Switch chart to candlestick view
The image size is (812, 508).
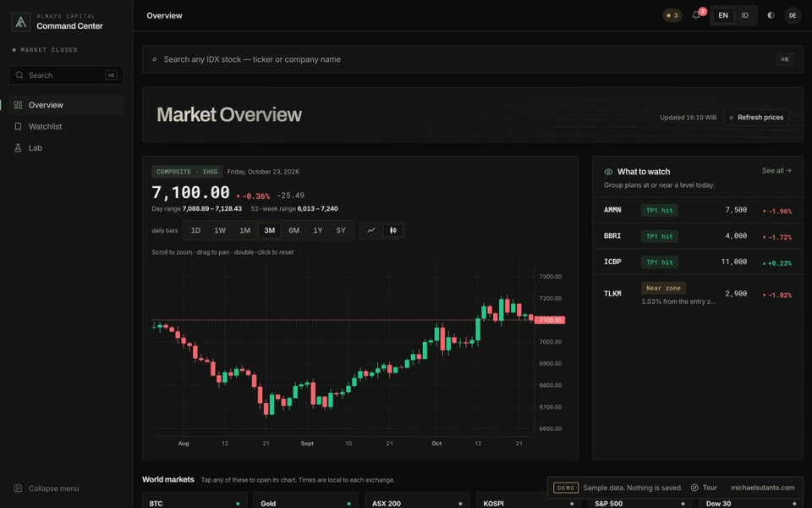pyautogui.click(x=393, y=230)
